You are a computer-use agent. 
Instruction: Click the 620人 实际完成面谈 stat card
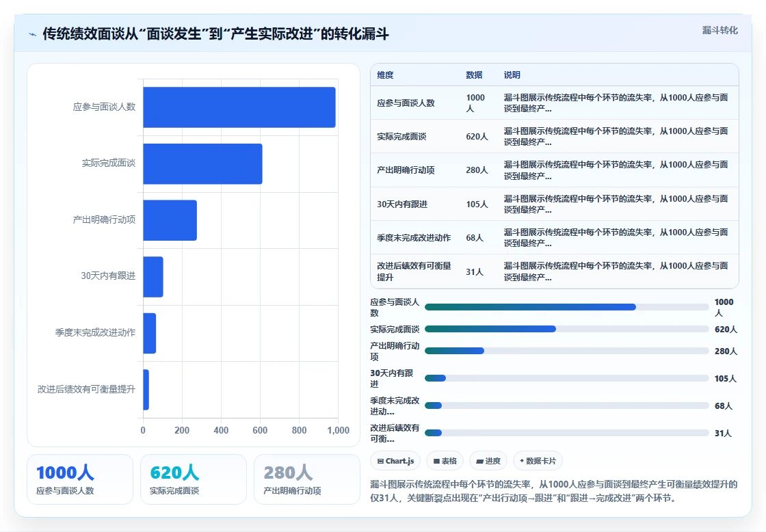click(194, 479)
